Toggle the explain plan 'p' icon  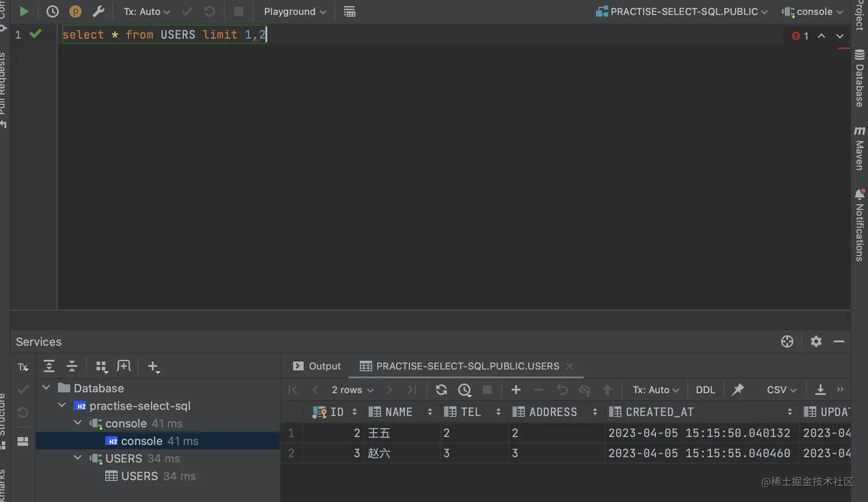[x=75, y=11]
